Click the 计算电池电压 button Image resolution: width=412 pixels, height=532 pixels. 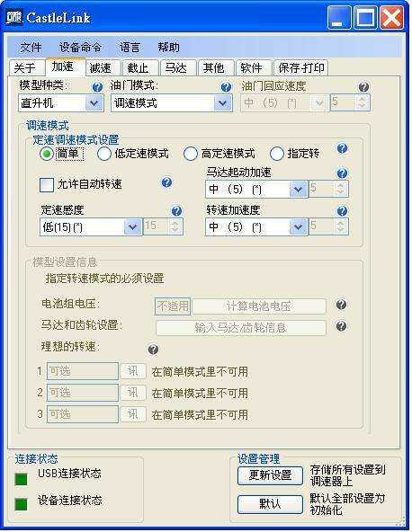coord(259,306)
